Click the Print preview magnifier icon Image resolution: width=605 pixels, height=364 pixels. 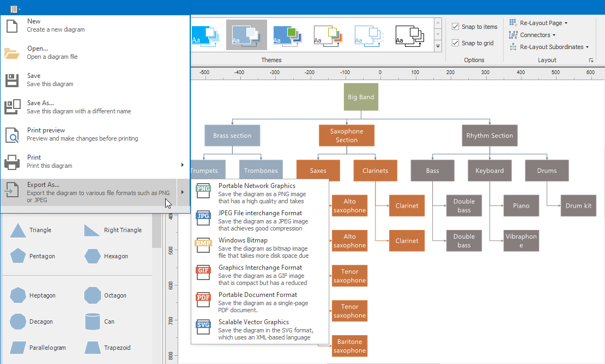click(x=12, y=135)
